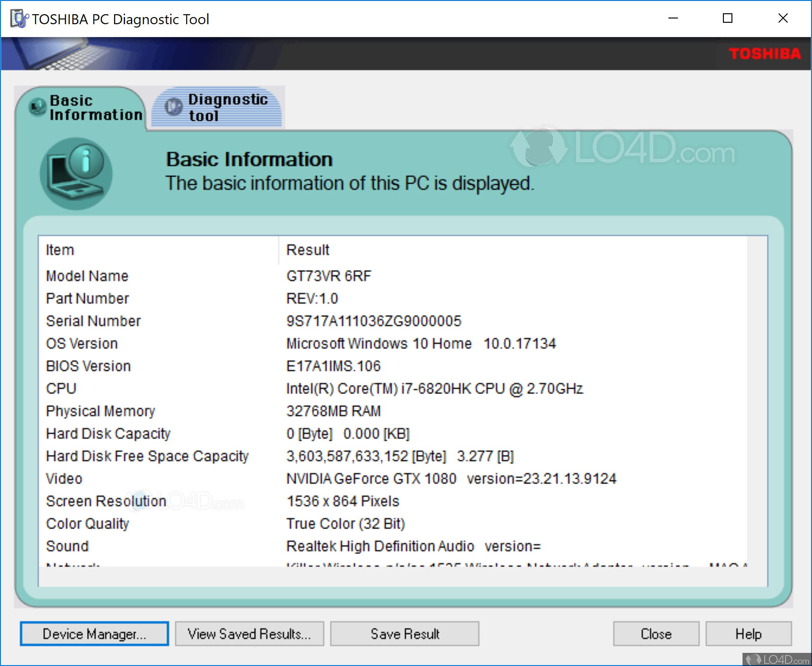Image resolution: width=812 pixels, height=666 pixels.
Task: Close the window using the title bar X
Action: (783, 18)
